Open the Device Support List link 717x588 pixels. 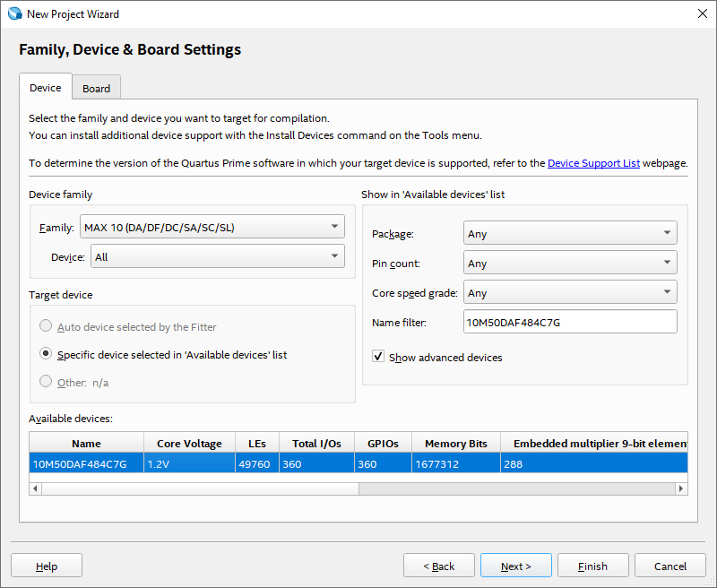click(x=593, y=163)
